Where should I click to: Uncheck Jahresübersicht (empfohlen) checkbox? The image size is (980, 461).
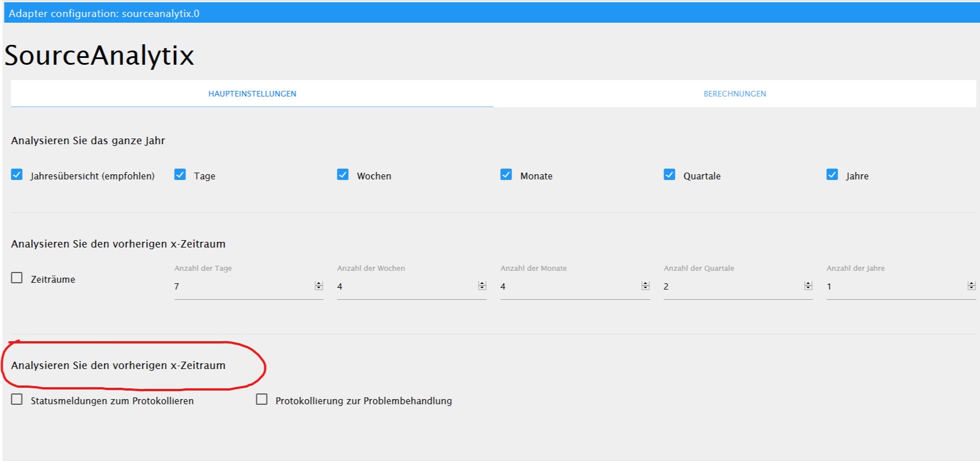pos(17,175)
